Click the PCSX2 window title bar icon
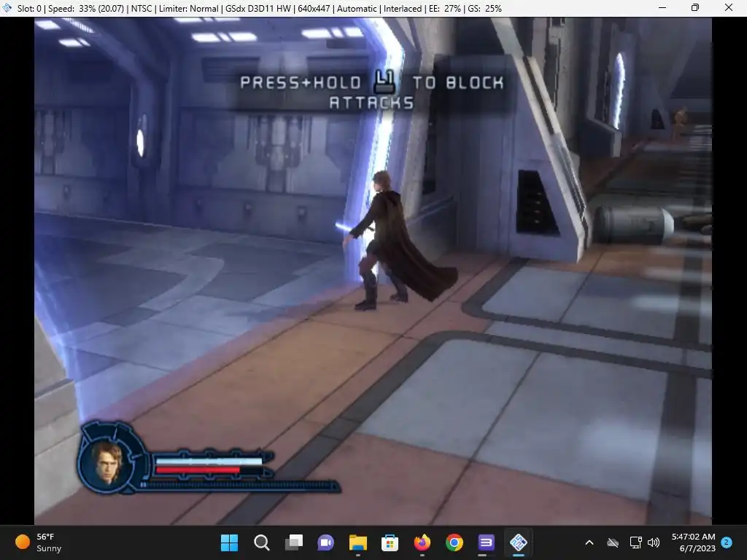The image size is (747, 560). click(x=7, y=8)
